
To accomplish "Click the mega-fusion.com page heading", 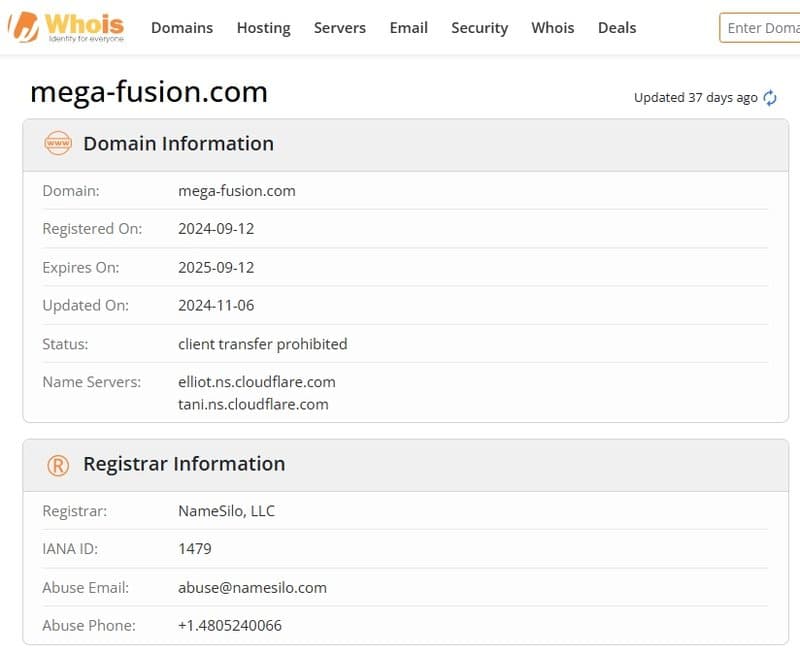I will click(149, 92).
